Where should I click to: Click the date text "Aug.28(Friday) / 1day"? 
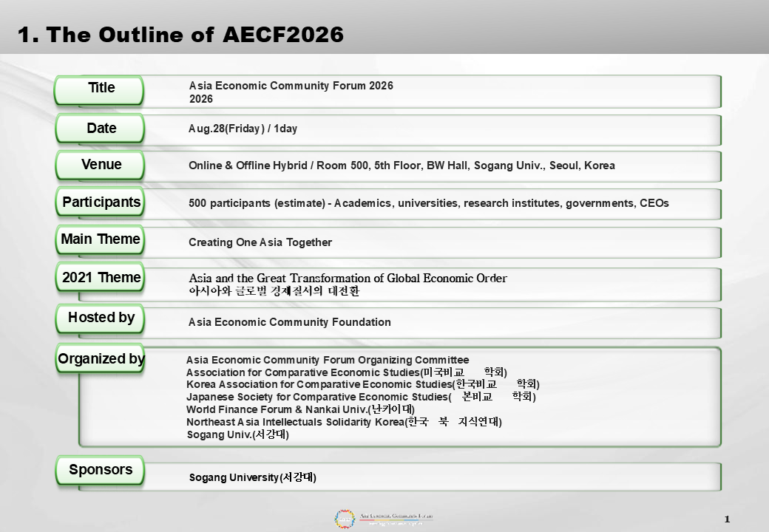[x=243, y=129]
